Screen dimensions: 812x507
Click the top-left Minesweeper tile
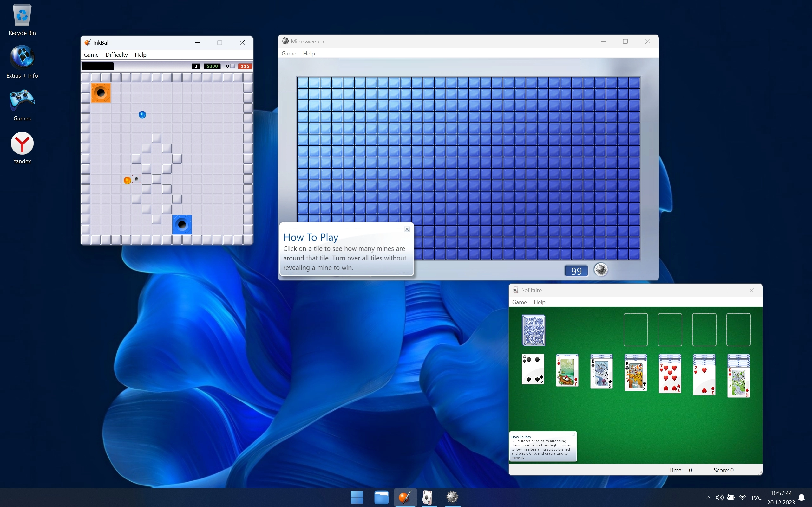[303, 82]
